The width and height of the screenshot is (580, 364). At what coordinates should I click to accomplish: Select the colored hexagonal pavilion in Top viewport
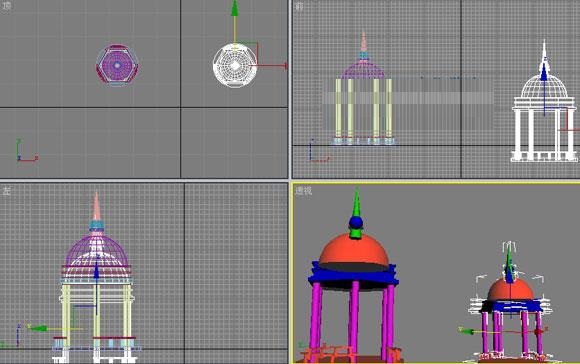[117, 66]
